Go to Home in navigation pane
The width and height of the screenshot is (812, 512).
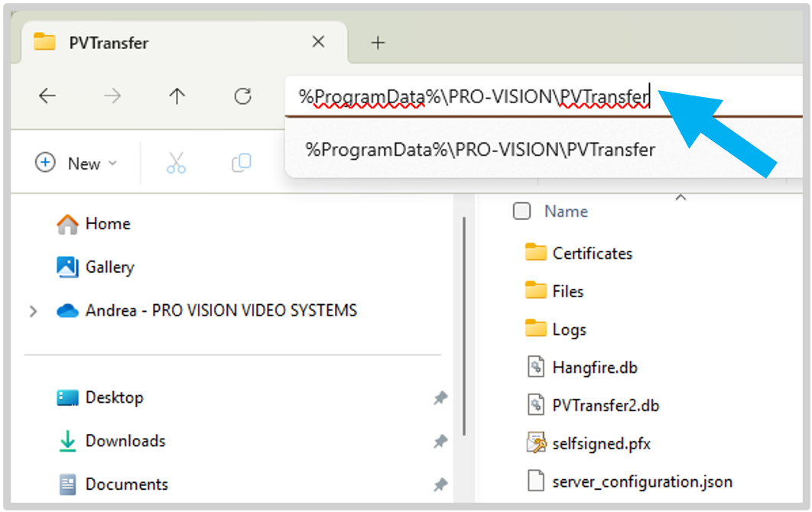click(x=93, y=224)
